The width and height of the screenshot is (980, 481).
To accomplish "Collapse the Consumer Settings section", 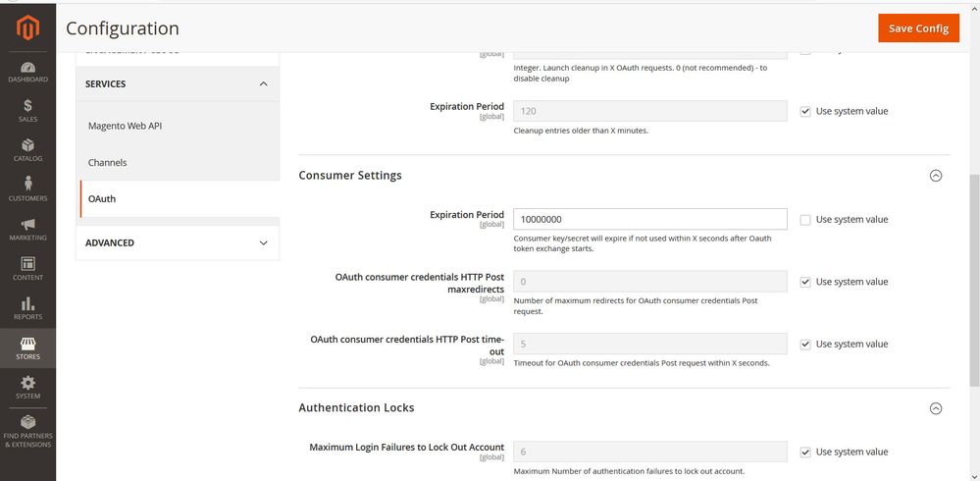I will pyautogui.click(x=935, y=176).
